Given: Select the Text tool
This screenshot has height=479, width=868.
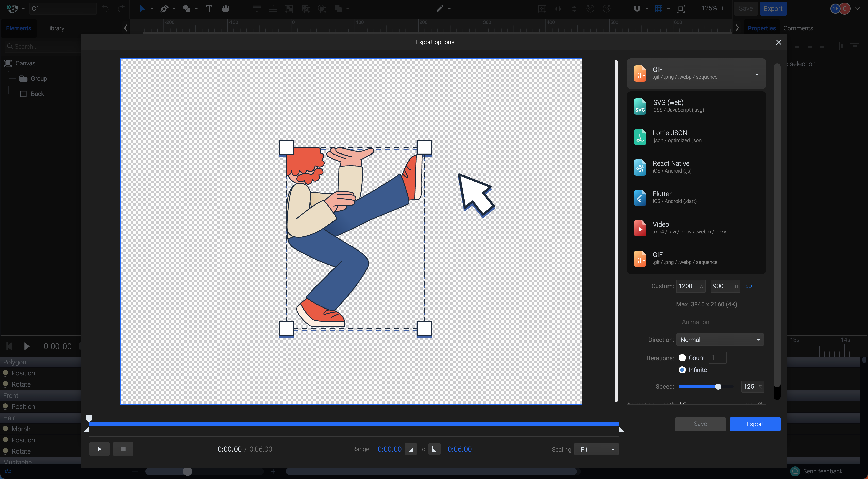Looking at the screenshot, I should (209, 8).
